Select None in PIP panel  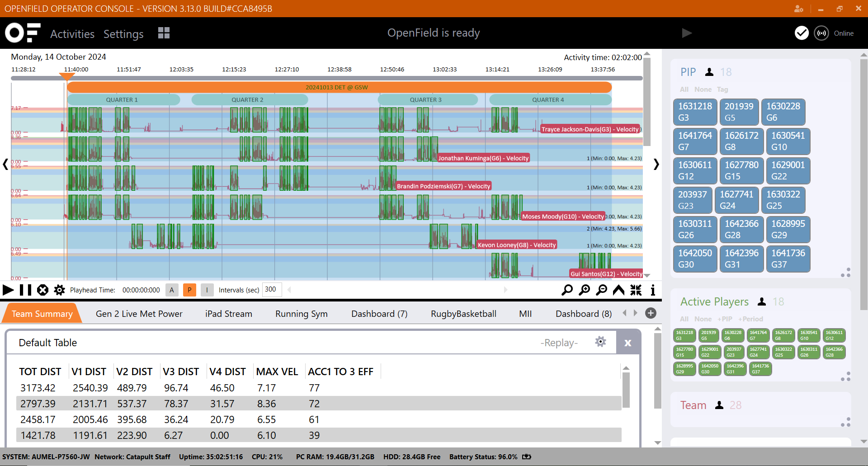point(703,89)
